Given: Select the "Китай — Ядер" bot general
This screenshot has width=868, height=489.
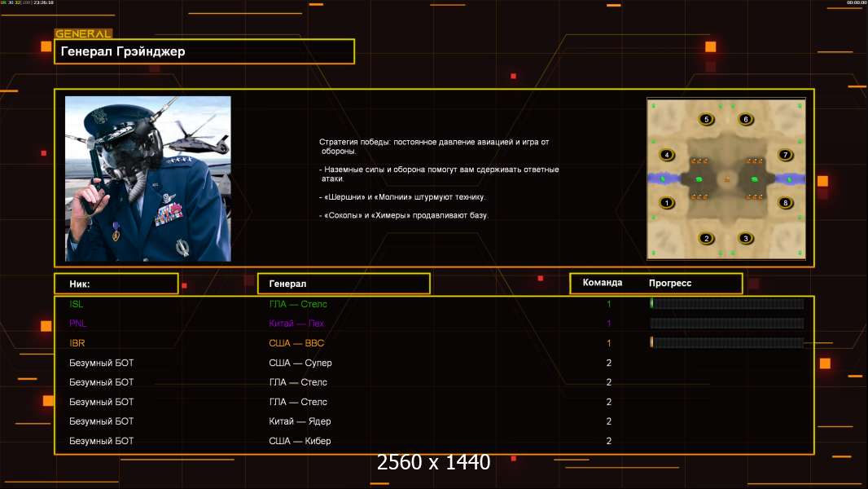Looking at the screenshot, I should tap(300, 421).
